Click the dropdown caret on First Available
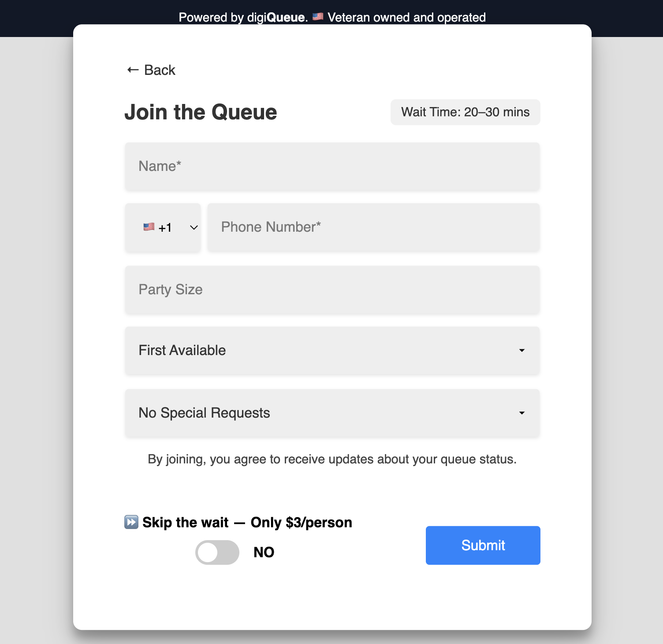 [x=521, y=351]
